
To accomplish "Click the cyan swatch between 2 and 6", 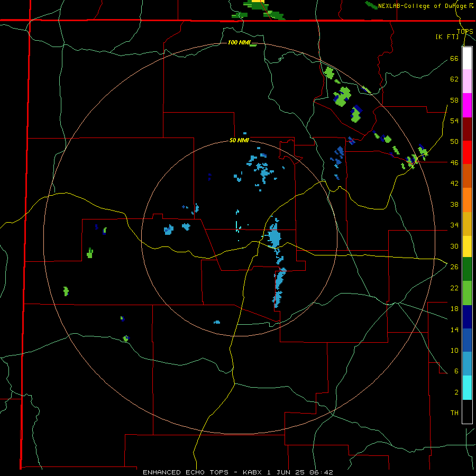I will coord(467,388).
